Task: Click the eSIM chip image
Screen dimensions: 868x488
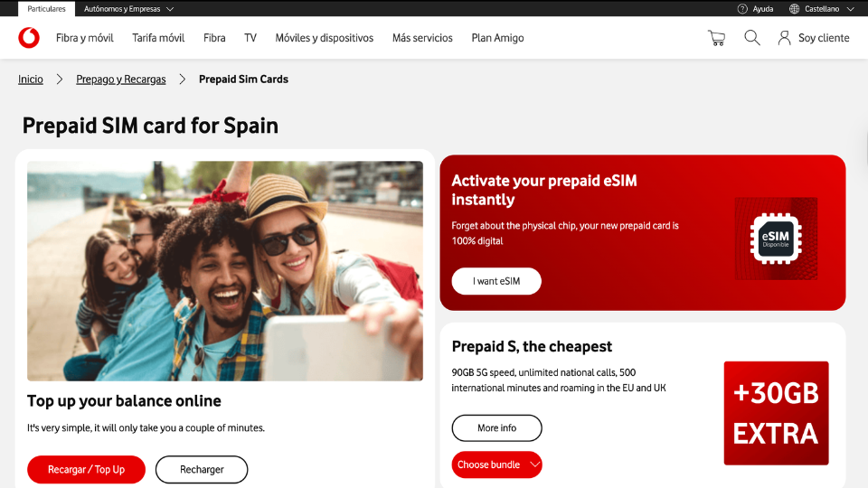Action: tap(776, 239)
